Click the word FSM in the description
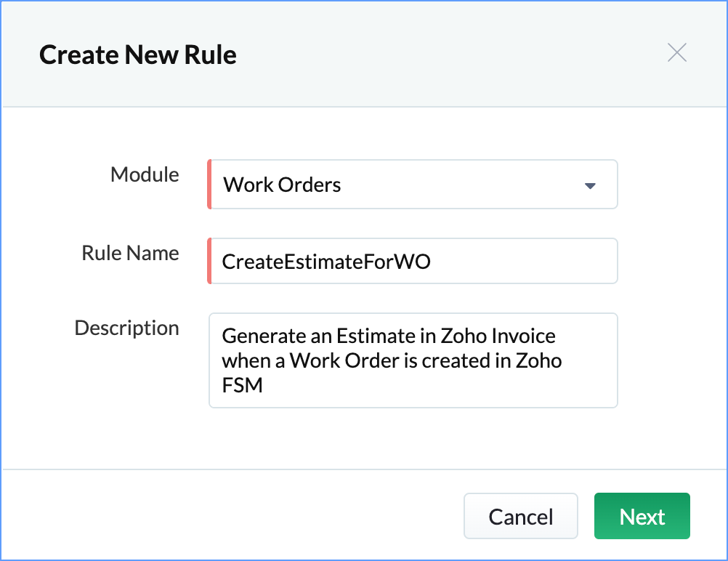728x561 pixels. pos(242,385)
